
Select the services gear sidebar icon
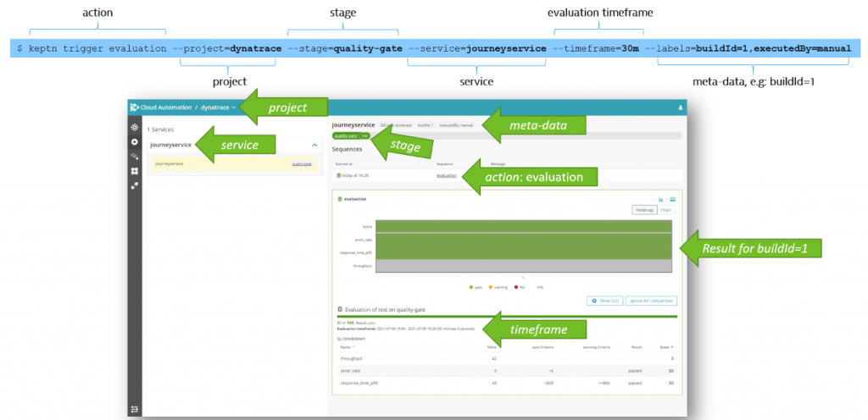(x=135, y=142)
